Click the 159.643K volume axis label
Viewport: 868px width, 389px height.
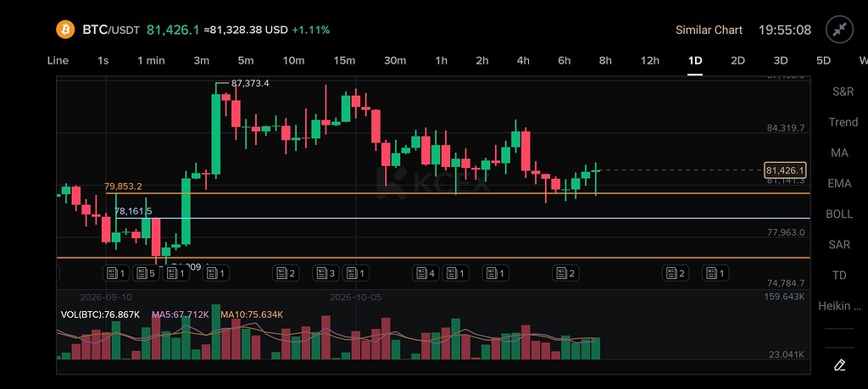784,297
